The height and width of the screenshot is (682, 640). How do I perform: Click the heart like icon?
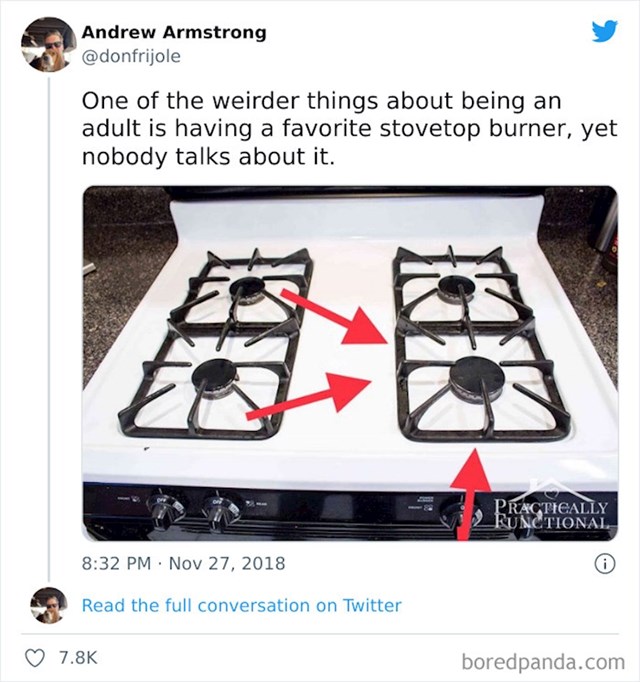click(x=37, y=657)
